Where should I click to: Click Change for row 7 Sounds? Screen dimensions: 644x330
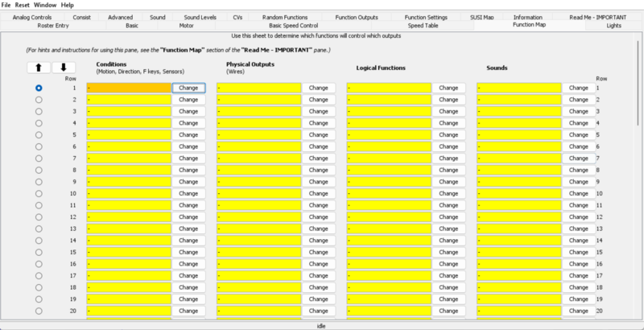[579, 159]
